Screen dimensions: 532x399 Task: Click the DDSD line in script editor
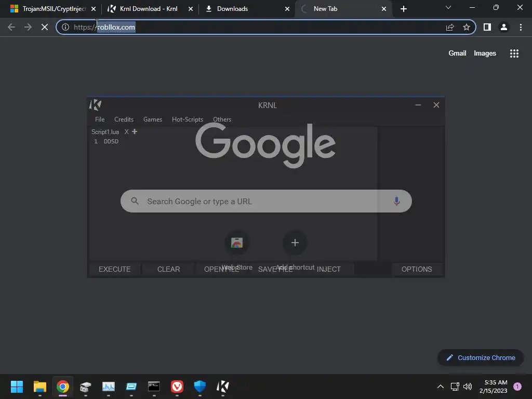tap(111, 141)
